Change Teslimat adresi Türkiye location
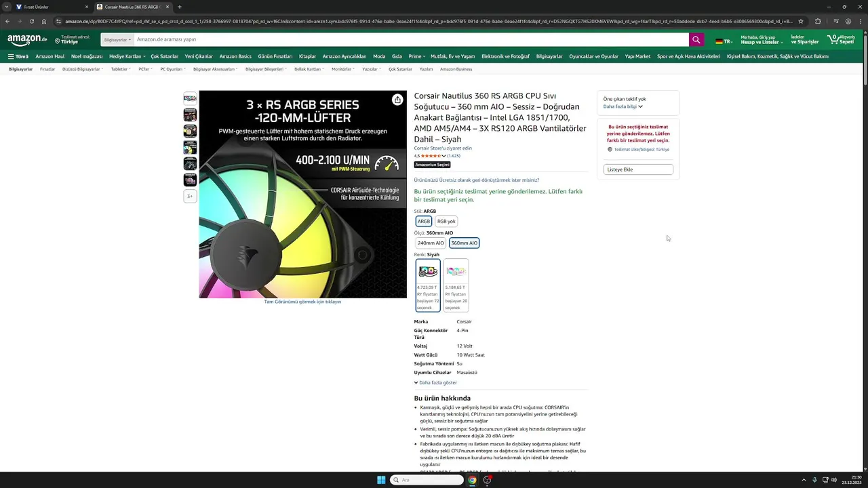This screenshot has height=488, width=868. pos(73,40)
